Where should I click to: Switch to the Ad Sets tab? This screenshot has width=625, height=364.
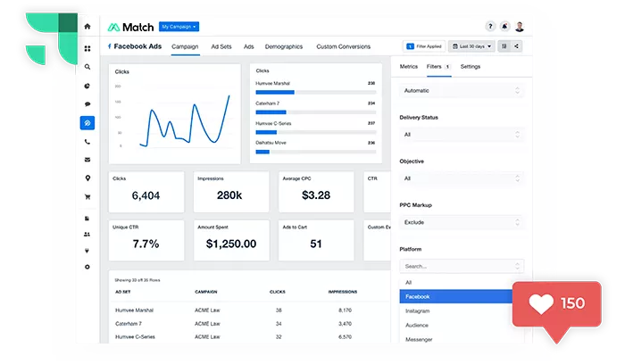point(221,46)
